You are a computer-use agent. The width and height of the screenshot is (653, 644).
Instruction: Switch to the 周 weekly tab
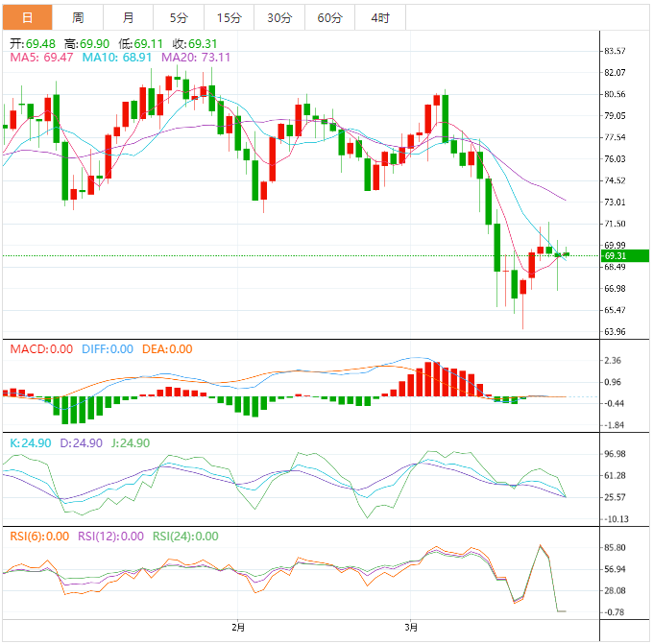coord(78,17)
